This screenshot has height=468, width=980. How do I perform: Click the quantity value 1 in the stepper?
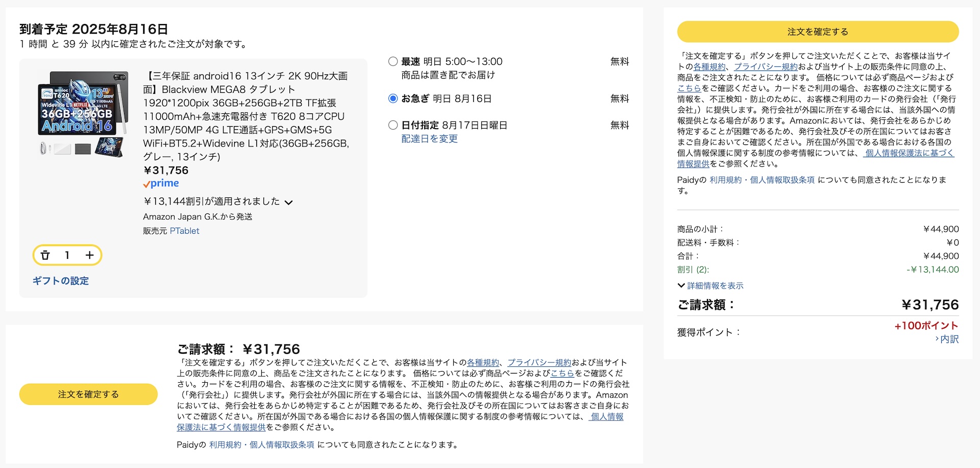tap(67, 255)
